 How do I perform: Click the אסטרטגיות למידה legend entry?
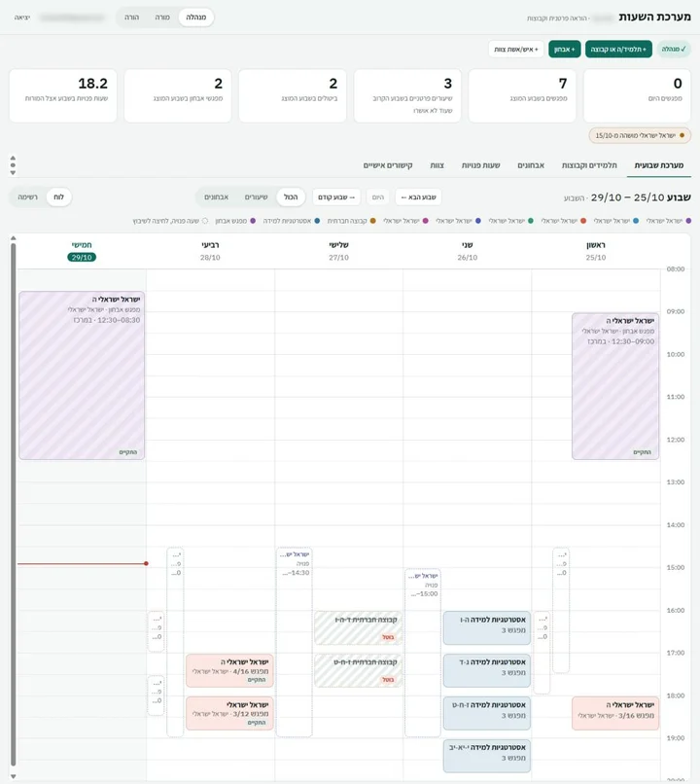292,221
